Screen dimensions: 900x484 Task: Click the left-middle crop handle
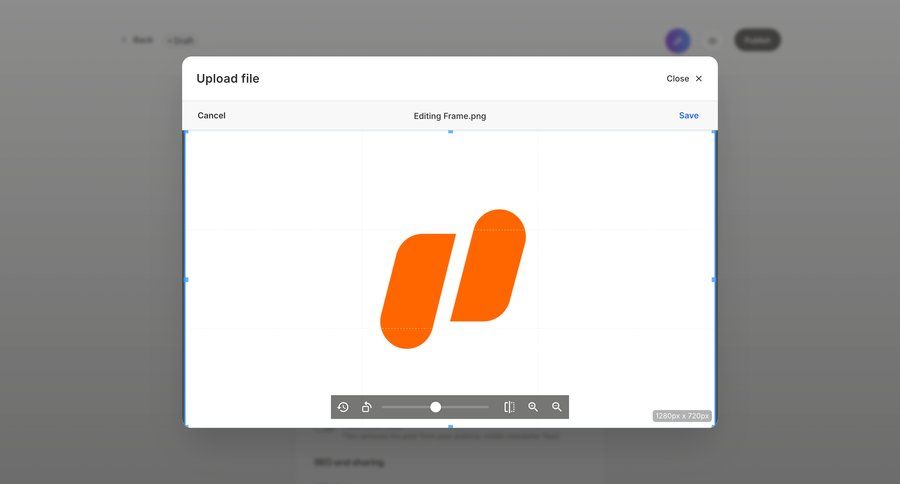coord(186,280)
